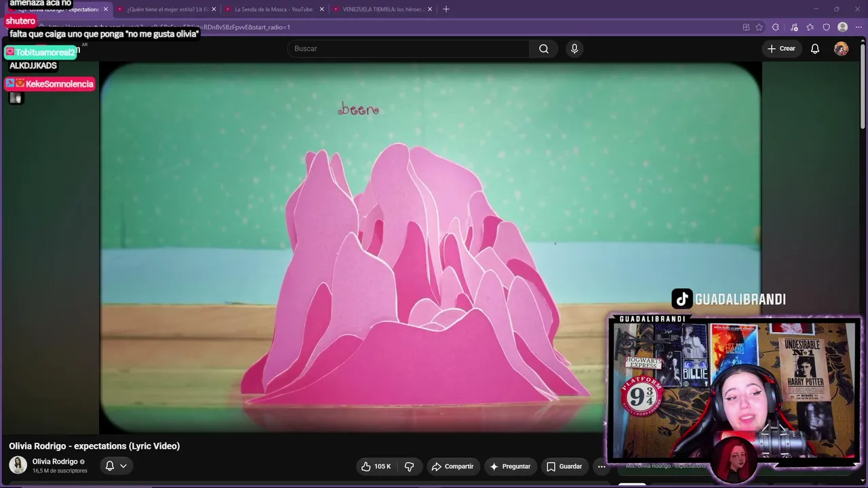Close the La Senda de la Mosca tab
Viewport: 868px width, 488px height.
pyautogui.click(x=321, y=9)
